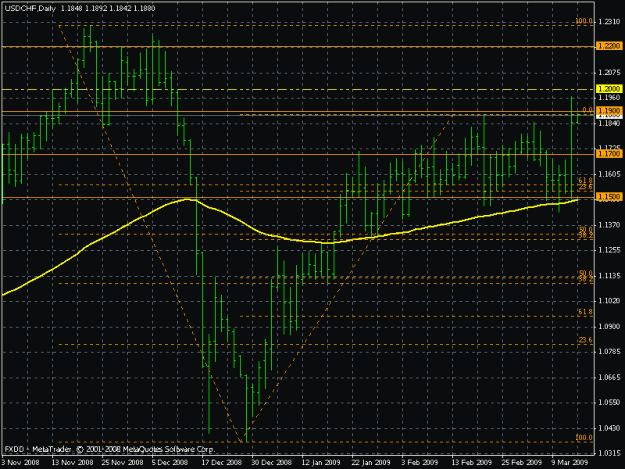Click the 0.0 Fibonacci level label
This screenshot has width=625, height=469.
point(588,110)
